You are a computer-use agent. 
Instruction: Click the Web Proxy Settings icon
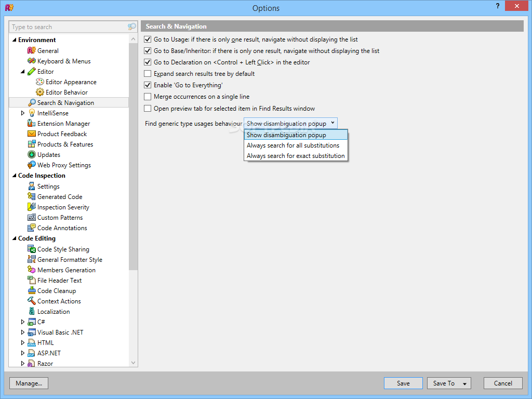tap(31, 165)
